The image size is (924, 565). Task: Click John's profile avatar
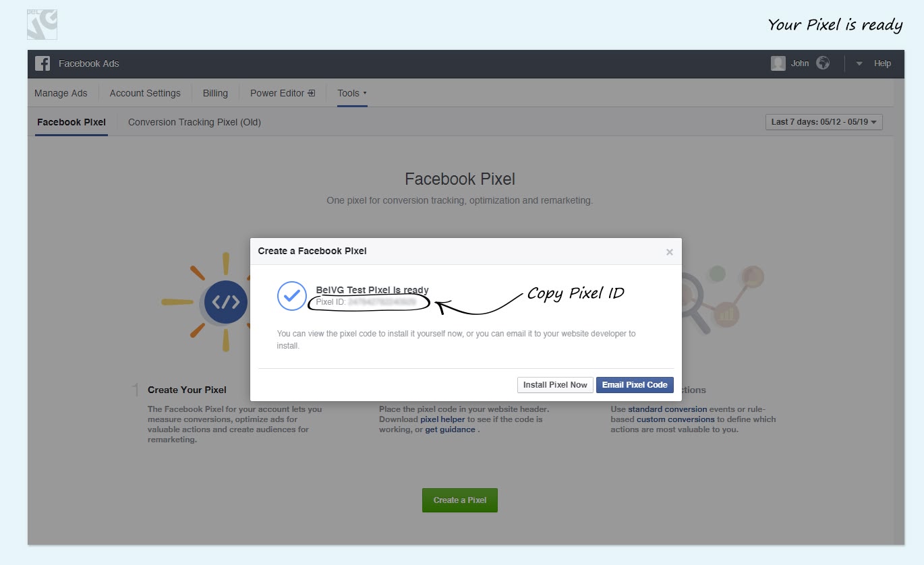[x=778, y=63]
